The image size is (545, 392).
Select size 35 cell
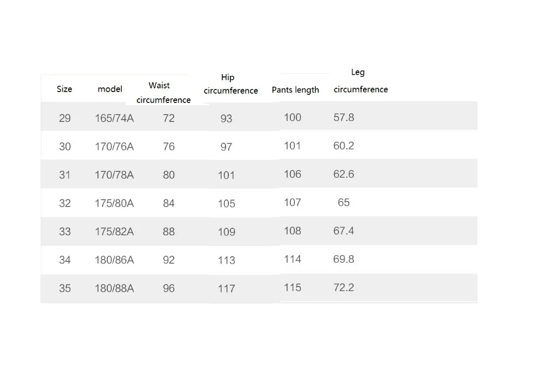click(x=65, y=288)
